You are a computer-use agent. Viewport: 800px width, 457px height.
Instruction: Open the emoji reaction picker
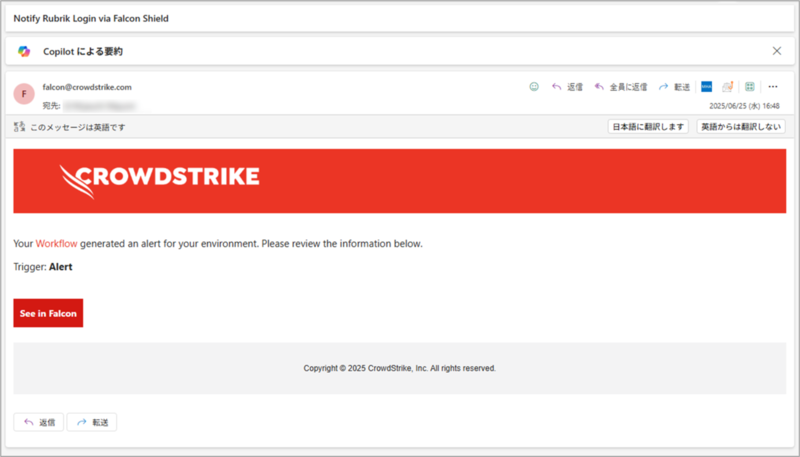pos(534,87)
